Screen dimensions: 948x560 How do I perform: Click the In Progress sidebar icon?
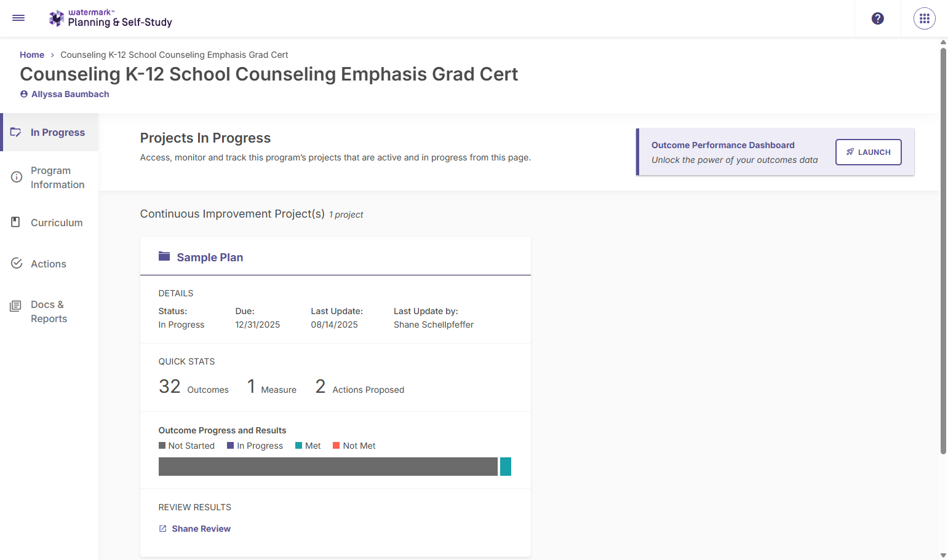[16, 132]
